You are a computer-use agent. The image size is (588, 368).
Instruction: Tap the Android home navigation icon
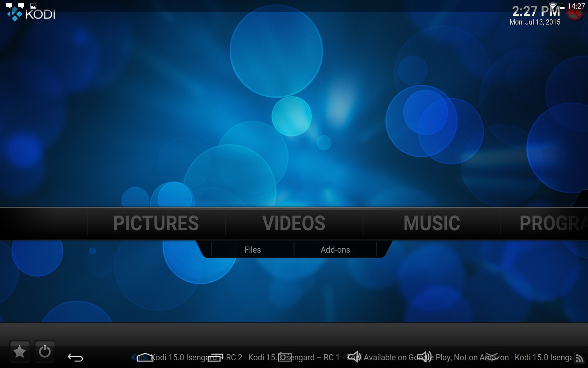coord(145,358)
